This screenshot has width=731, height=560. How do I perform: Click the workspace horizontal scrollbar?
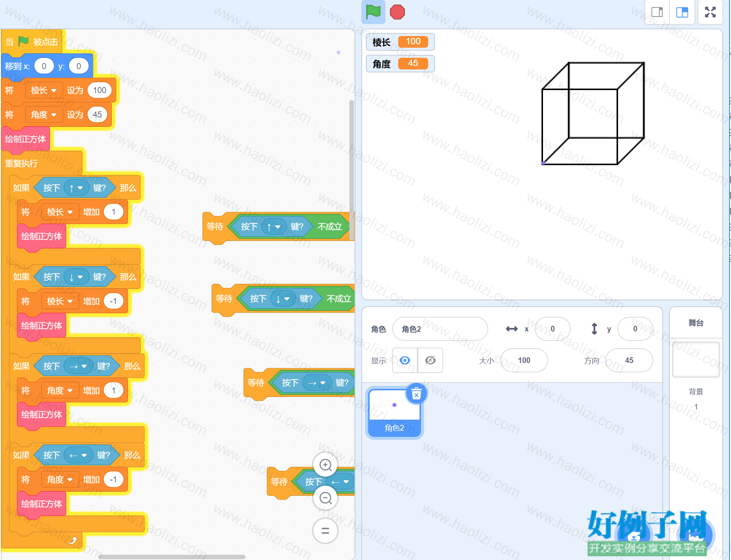(x=172, y=557)
